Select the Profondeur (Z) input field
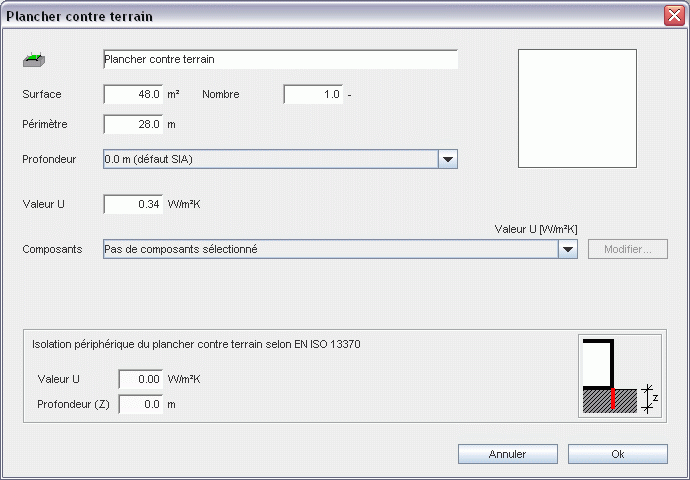The width and height of the screenshot is (690, 480). [x=140, y=404]
